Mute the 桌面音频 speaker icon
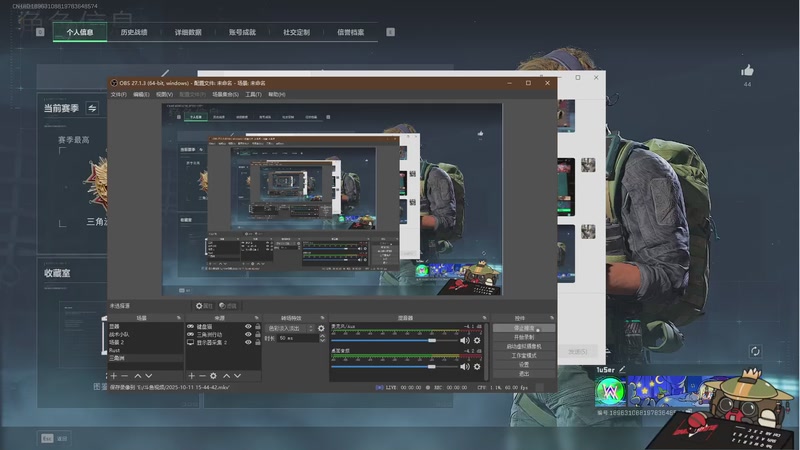This screenshot has width=800, height=450. 464,366
